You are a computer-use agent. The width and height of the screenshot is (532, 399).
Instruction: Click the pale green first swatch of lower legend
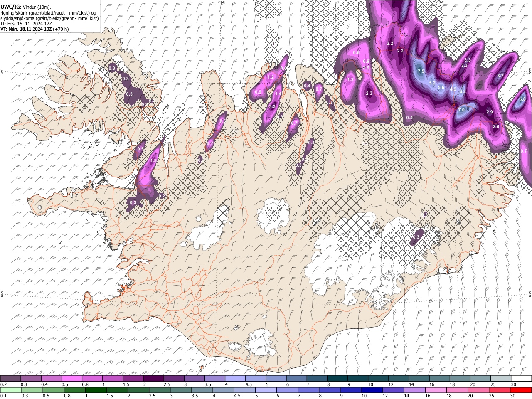(11, 390)
